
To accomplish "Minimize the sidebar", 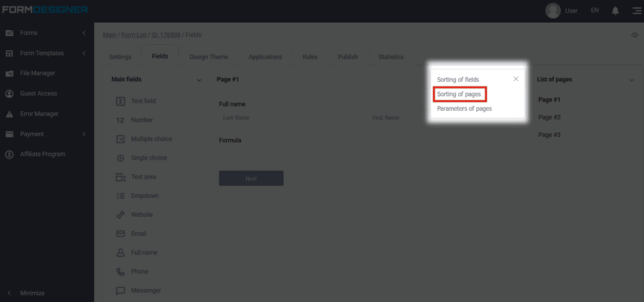I will pos(26,293).
